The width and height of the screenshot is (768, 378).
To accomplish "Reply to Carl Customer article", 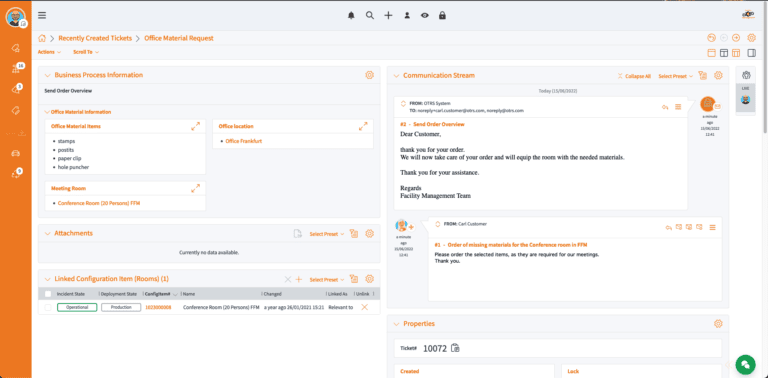I will pyautogui.click(x=668, y=227).
